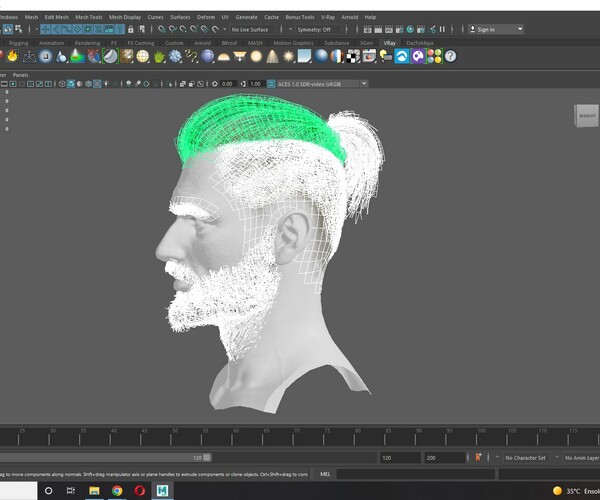600x500 pixels.
Task: Click the four colored circles shelf icon
Action: pyautogui.click(x=434, y=57)
